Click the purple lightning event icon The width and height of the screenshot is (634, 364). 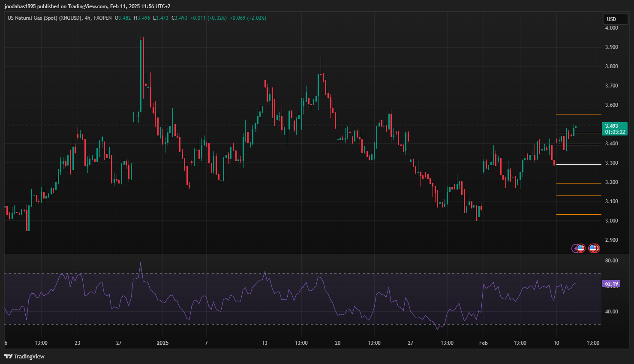point(575,248)
